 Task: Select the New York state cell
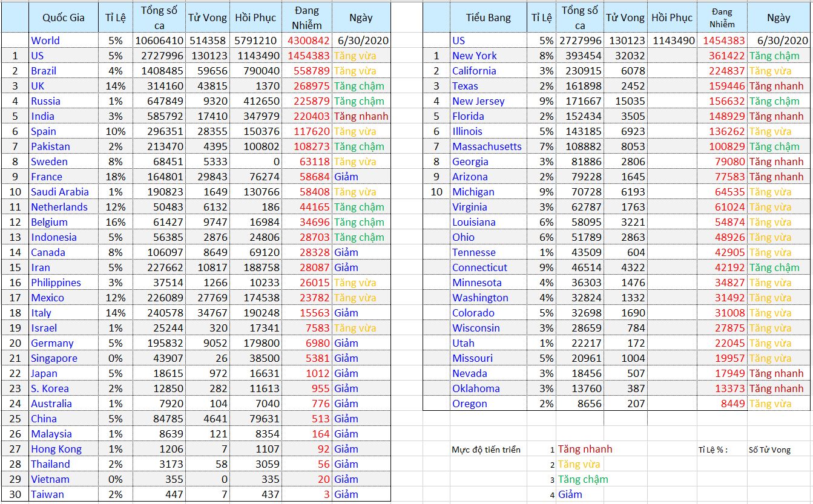coord(488,56)
